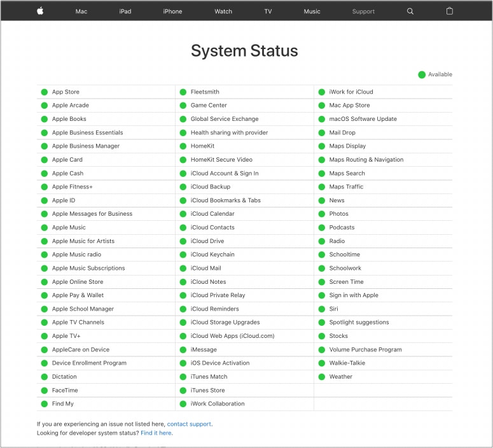Click green dot beside Mail Drop

point(322,133)
